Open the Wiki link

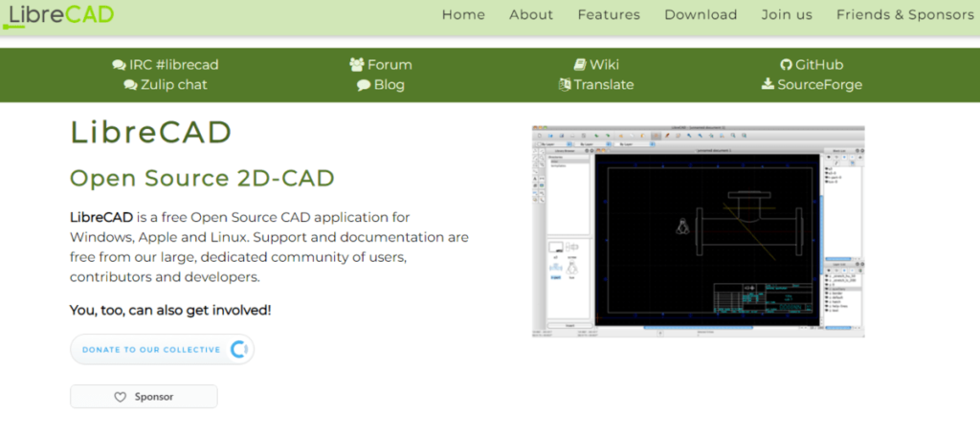596,65
